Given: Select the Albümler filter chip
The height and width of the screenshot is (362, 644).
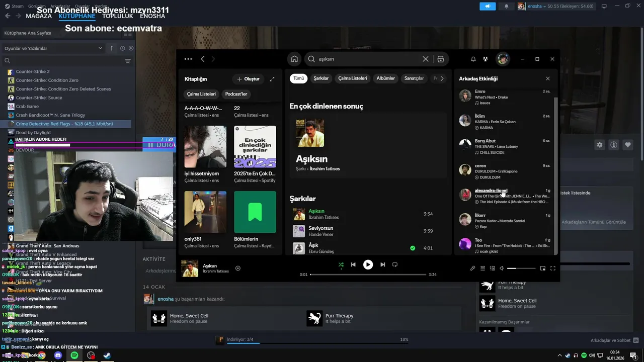Looking at the screenshot, I should click(386, 78).
